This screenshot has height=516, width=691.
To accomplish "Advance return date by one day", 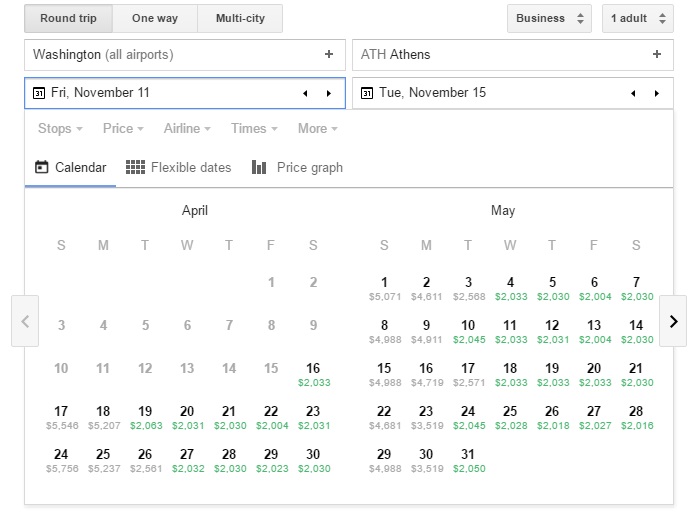I will pyautogui.click(x=657, y=93).
